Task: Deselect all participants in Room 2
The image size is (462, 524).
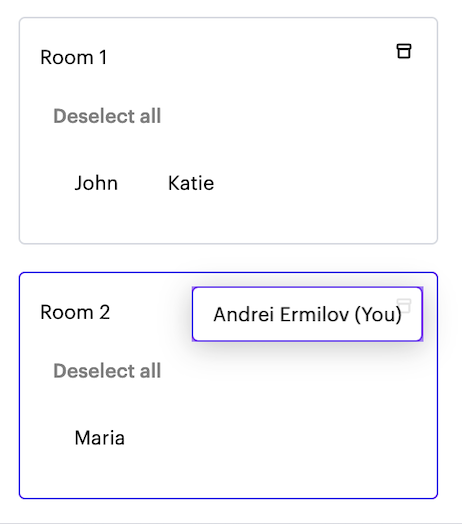Action: click(107, 371)
